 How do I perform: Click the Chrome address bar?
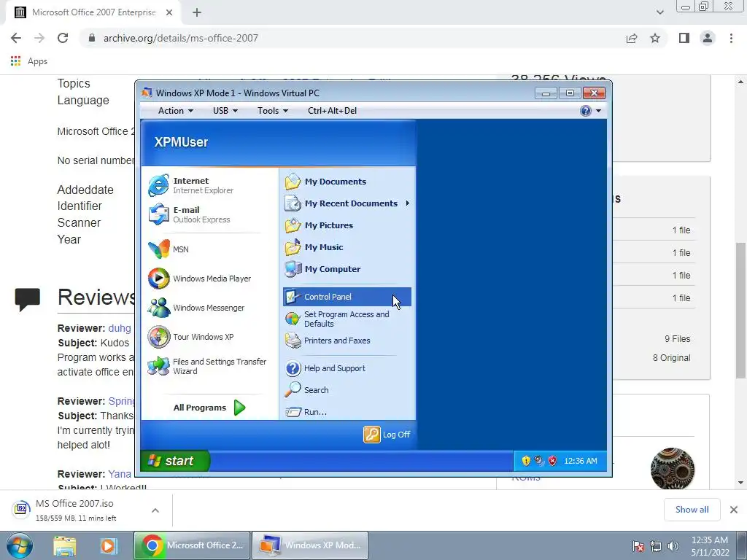[352, 38]
